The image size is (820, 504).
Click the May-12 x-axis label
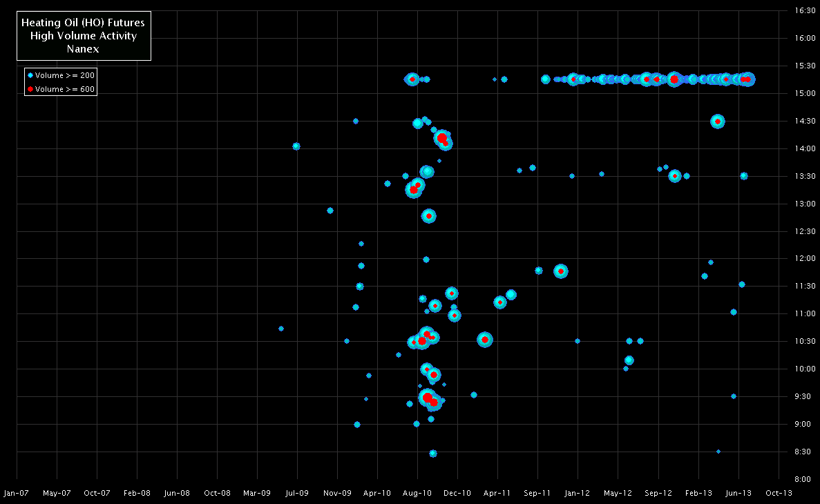[x=618, y=493]
